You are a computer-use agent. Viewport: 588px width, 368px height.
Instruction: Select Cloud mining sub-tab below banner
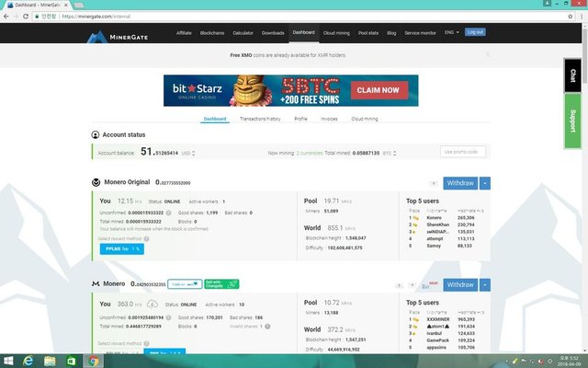coord(365,119)
